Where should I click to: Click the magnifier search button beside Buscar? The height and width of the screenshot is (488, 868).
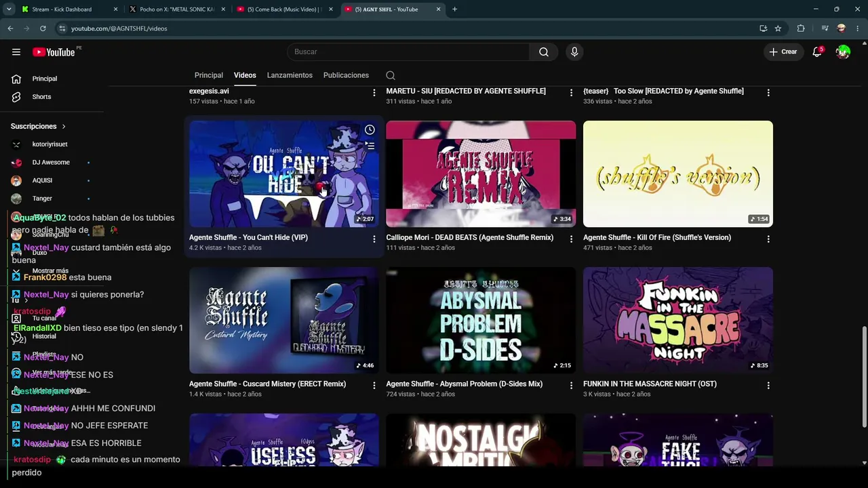(544, 52)
